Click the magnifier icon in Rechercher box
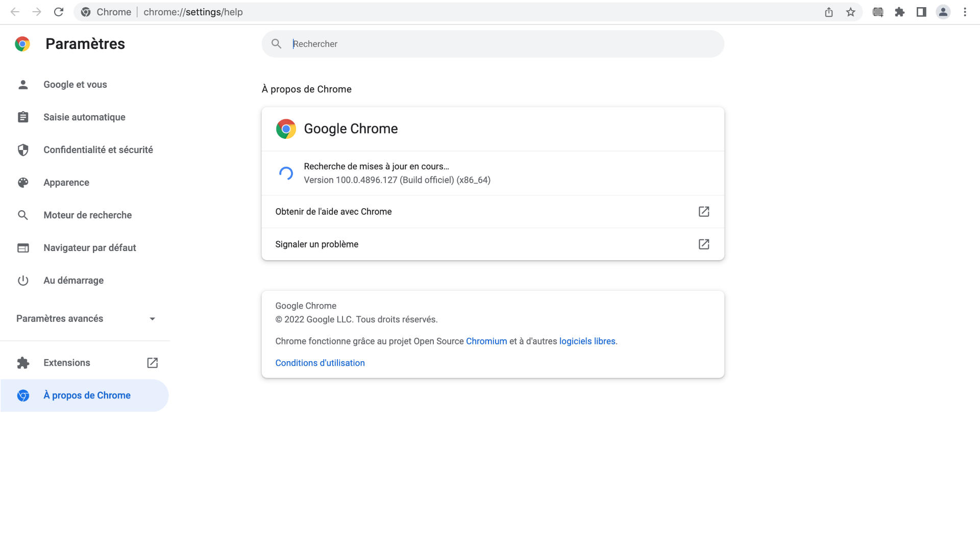 276,44
